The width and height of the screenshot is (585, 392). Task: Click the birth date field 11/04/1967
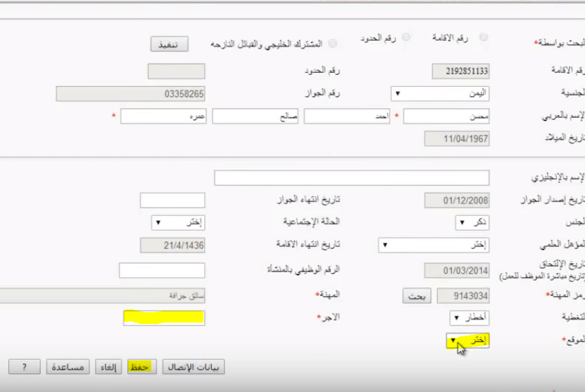point(456,138)
